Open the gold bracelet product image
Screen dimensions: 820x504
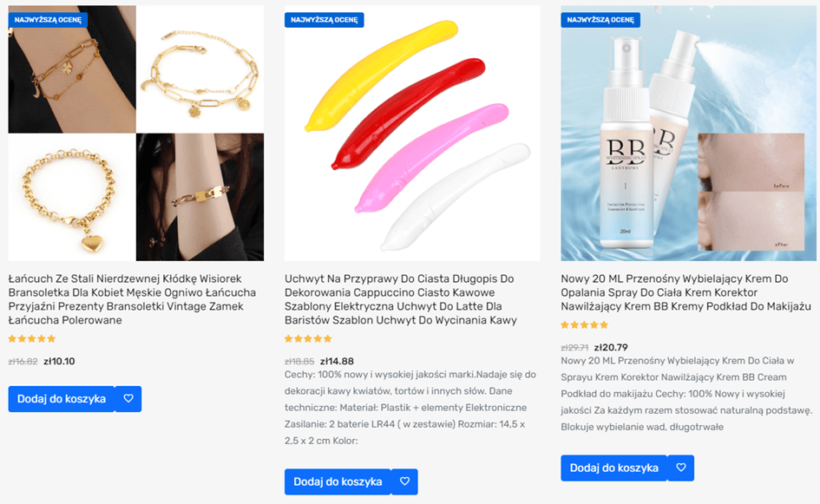(x=136, y=134)
